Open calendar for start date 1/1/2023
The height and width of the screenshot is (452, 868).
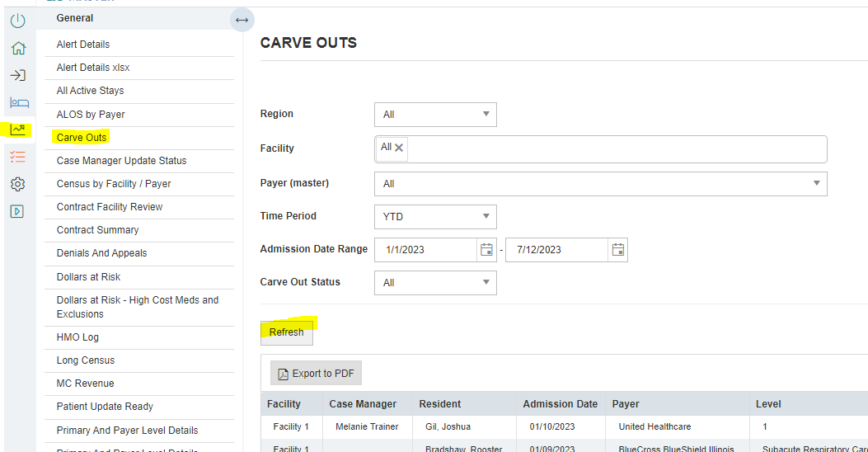(x=486, y=250)
